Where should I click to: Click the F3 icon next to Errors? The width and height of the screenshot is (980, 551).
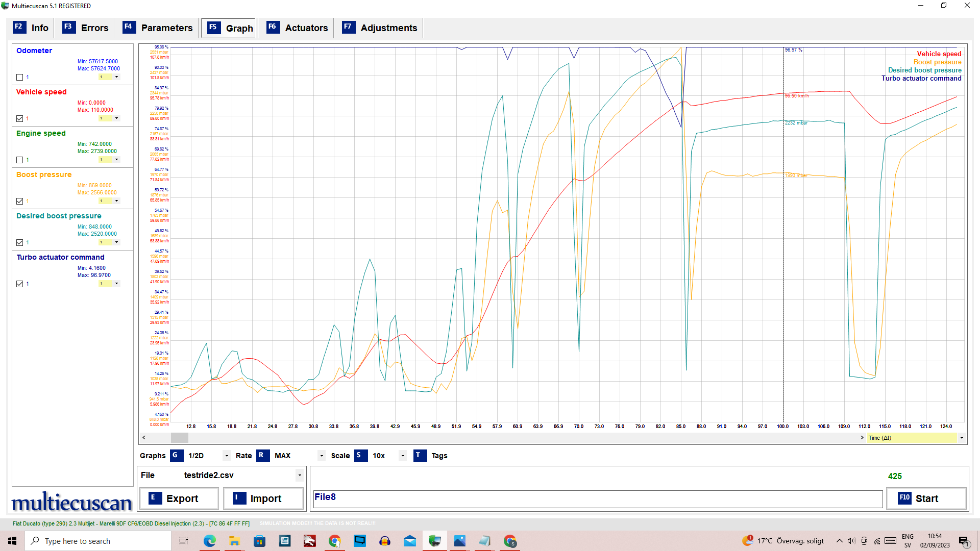[68, 27]
